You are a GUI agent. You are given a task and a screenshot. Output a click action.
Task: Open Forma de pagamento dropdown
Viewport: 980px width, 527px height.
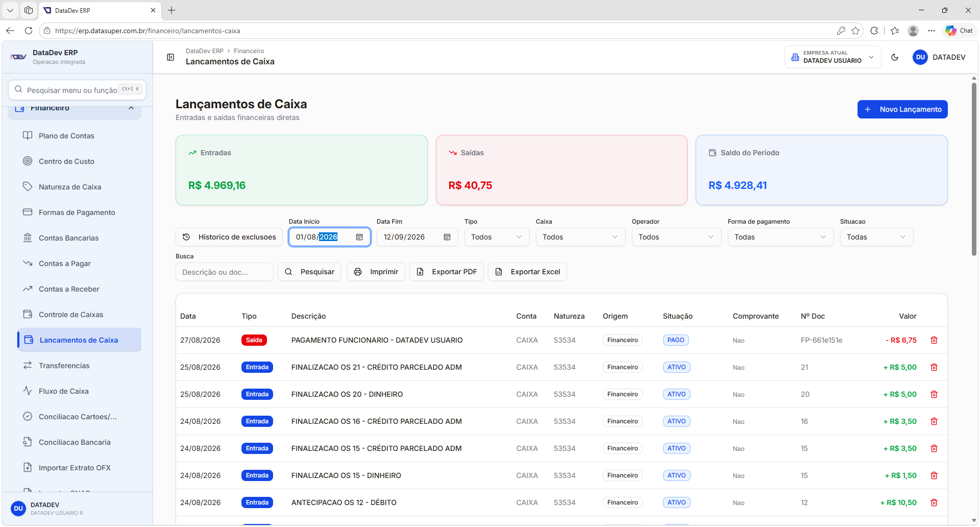780,237
